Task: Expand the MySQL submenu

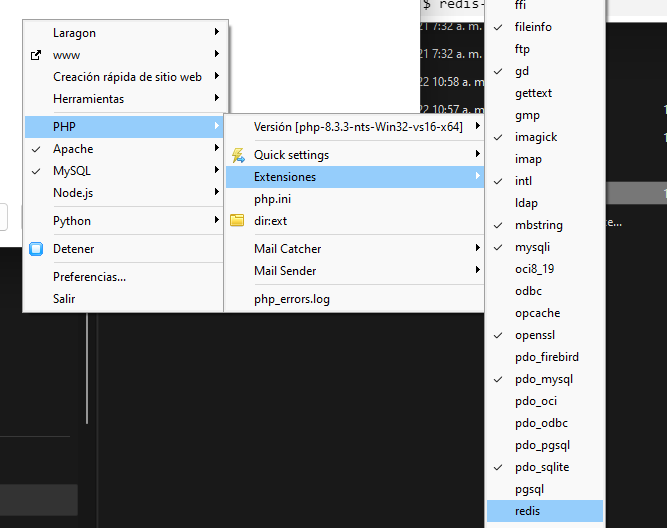Action: (124, 171)
